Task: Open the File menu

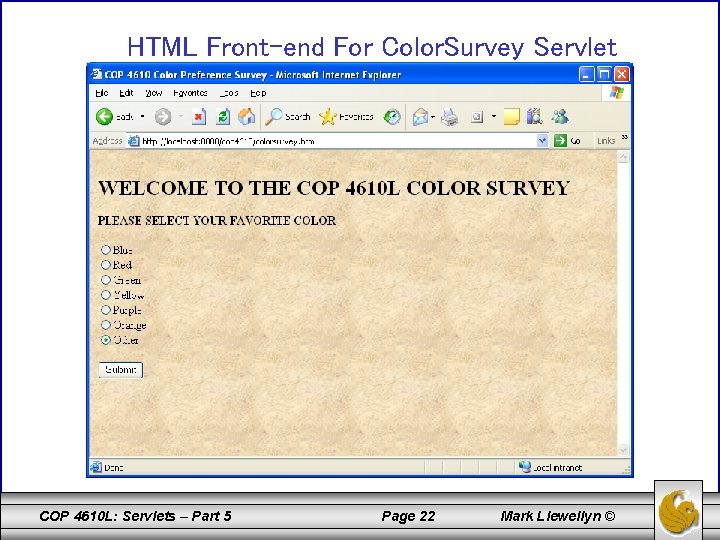Action: pyautogui.click(x=101, y=93)
